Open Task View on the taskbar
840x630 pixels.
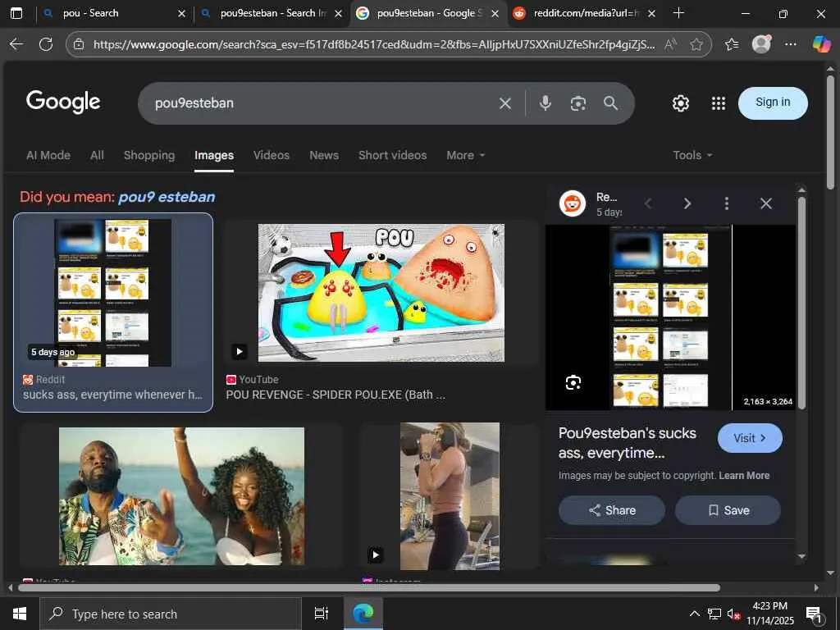(x=322, y=614)
